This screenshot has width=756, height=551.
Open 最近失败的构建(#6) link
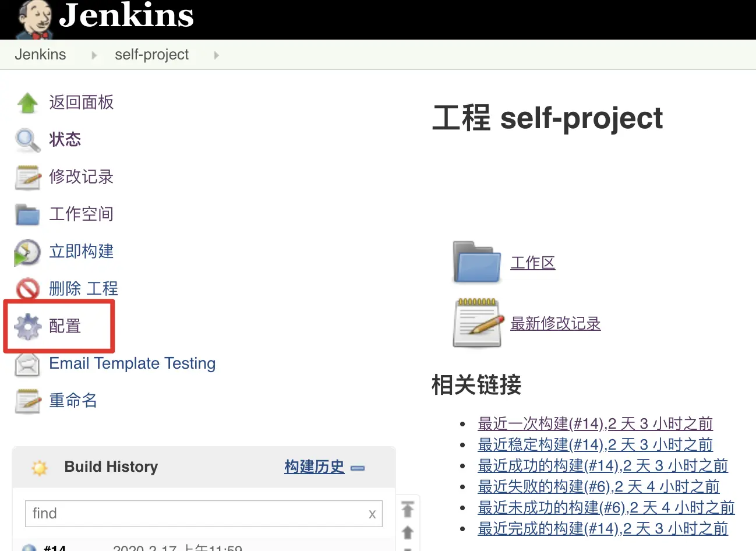[x=599, y=486]
